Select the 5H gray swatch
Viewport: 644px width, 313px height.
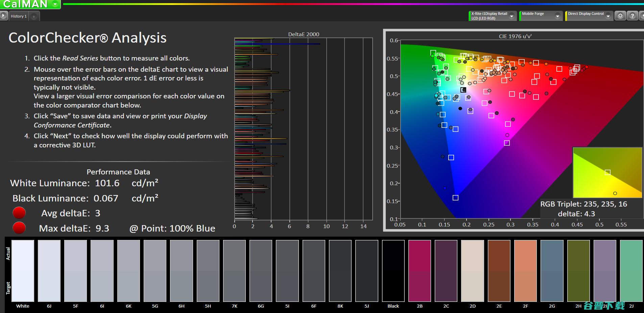coord(208,271)
